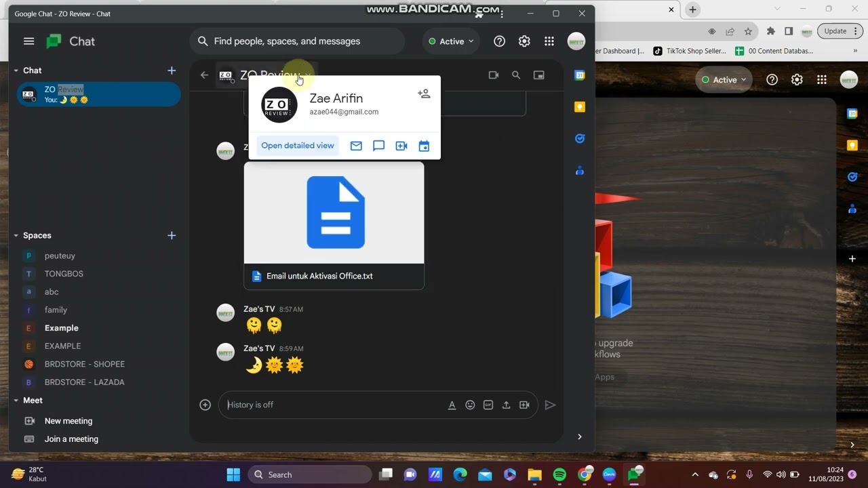Collapse the Meet section
868x488 pixels.
(x=16, y=401)
